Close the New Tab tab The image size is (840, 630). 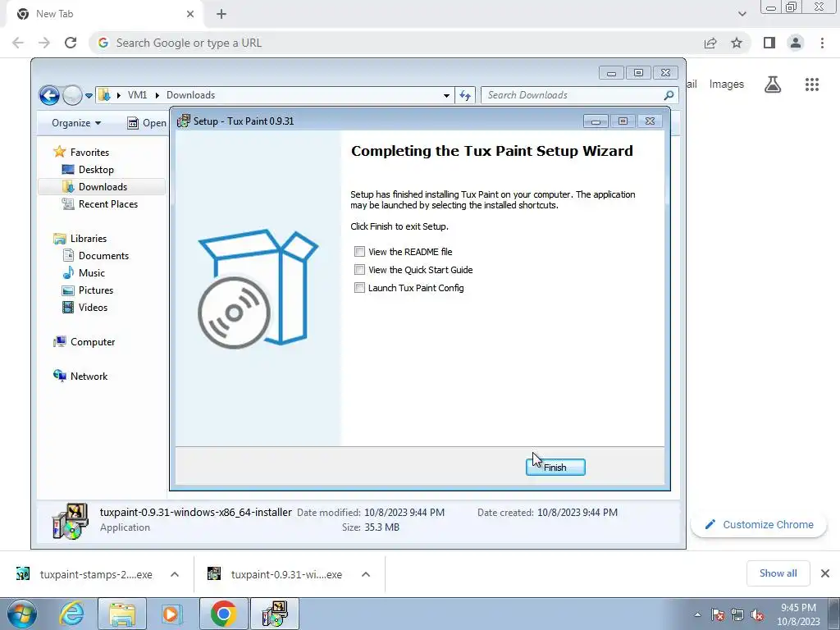pyautogui.click(x=190, y=14)
